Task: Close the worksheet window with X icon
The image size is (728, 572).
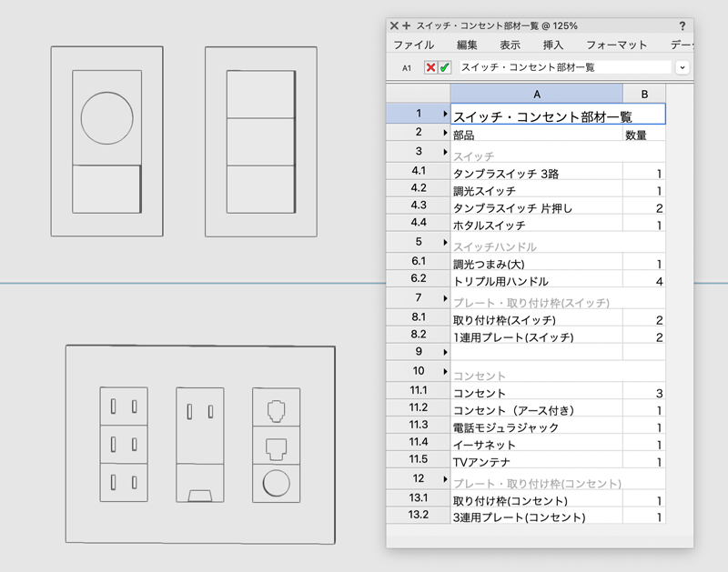Action: [x=394, y=25]
